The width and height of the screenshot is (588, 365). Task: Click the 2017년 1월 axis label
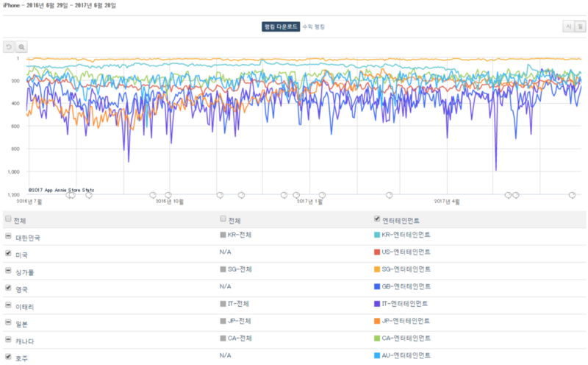[309, 202]
